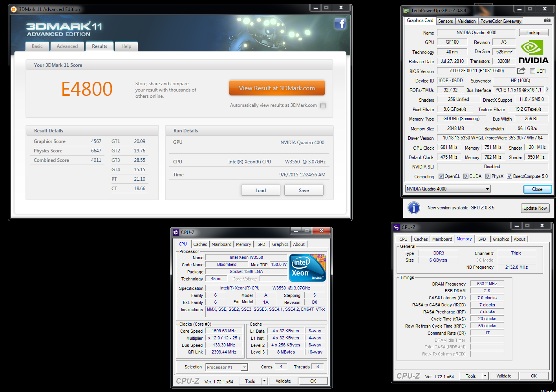This screenshot has height=392, width=556.
Task: Open Caches tab in CPU-Z CPU window
Action: 200,244
